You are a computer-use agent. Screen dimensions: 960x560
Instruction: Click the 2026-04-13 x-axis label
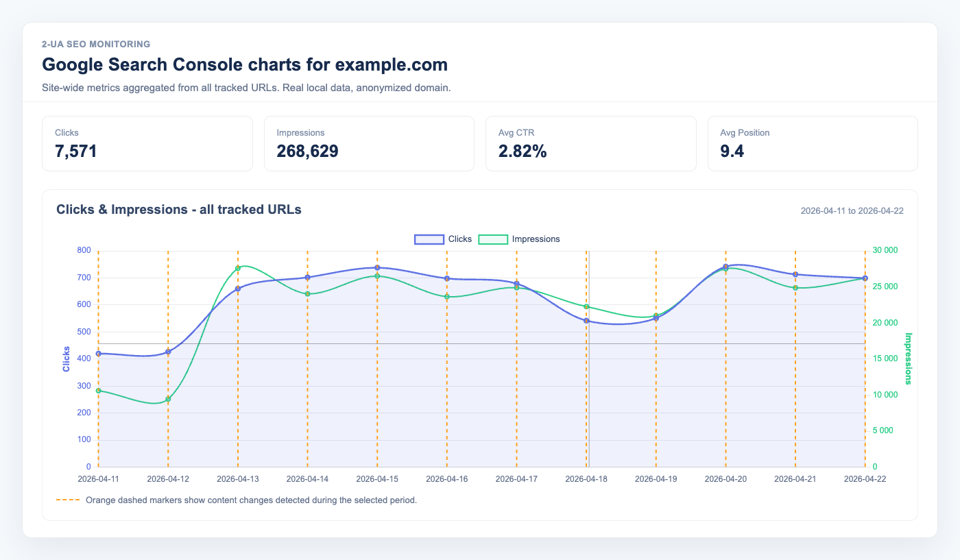tap(238, 479)
